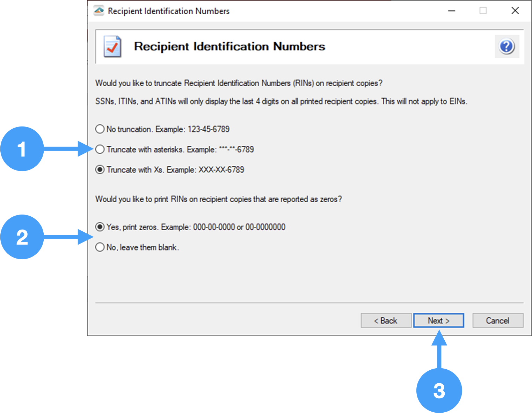This screenshot has height=413, width=532.
Task: Select No, leave them blank
Action: tap(100, 247)
